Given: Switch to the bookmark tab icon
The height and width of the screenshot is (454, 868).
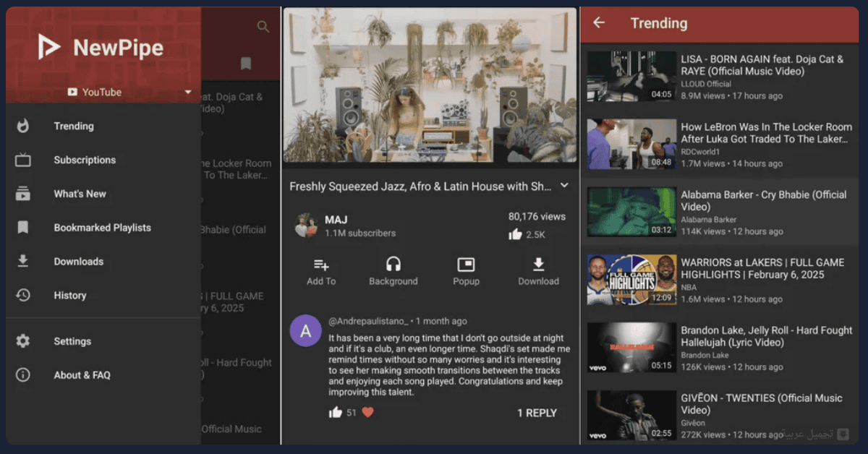Looking at the screenshot, I should [x=246, y=64].
